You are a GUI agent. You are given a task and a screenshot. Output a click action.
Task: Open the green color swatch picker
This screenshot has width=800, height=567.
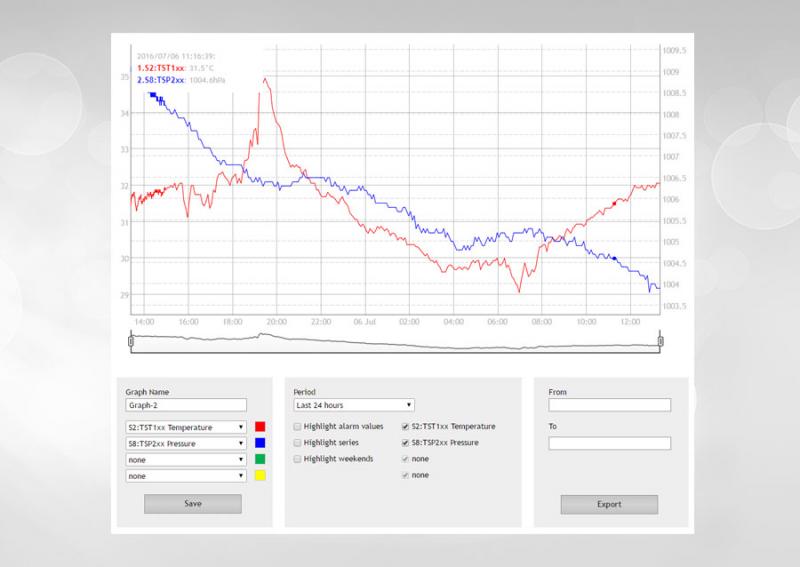point(260,460)
